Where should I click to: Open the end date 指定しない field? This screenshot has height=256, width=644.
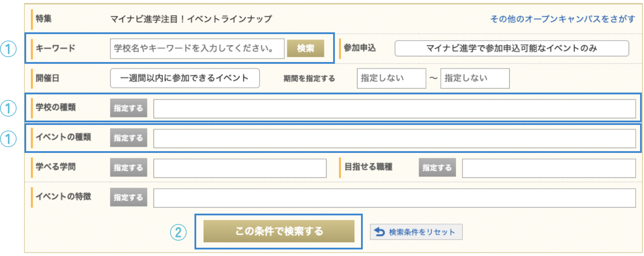click(x=475, y=78)
